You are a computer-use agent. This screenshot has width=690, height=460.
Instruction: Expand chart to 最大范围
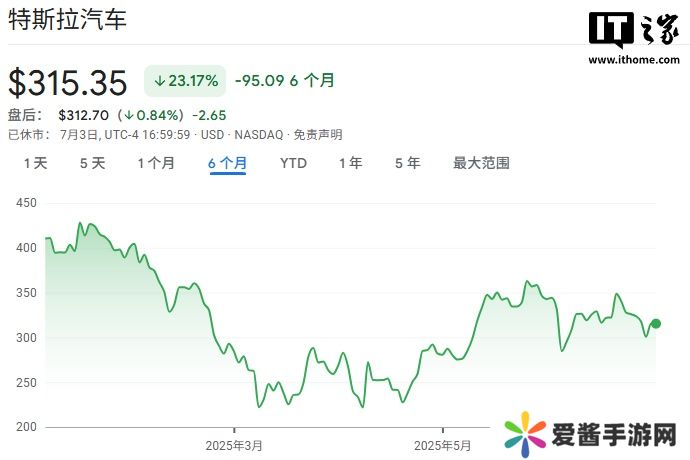coord(481,163)
